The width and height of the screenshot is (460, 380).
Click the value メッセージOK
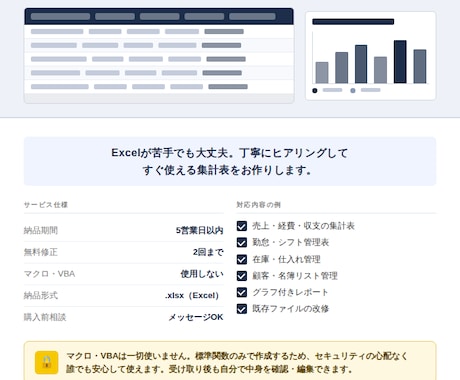point(196,317)
